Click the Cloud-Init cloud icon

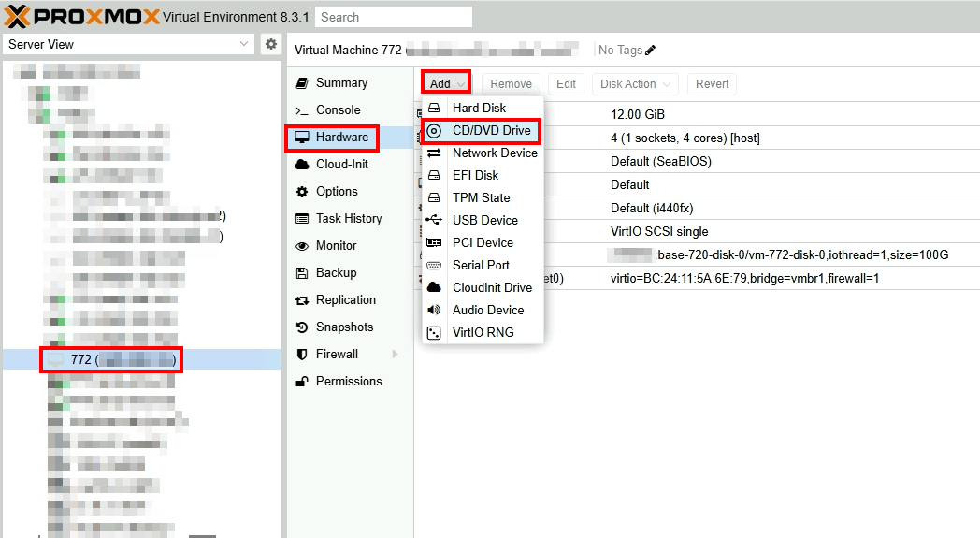pos(302,164)
